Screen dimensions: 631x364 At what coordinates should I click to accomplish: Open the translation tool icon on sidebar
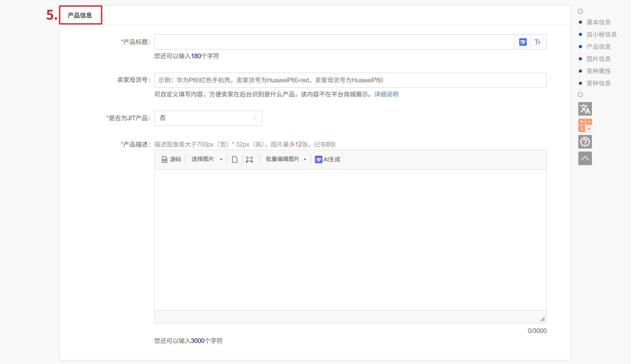point(585,109)
